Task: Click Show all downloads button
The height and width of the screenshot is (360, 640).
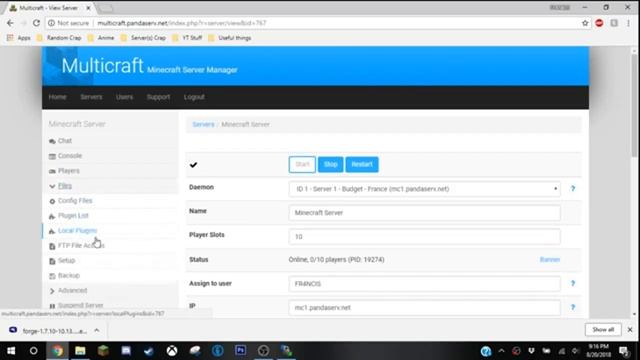Action: click(603, 329)
